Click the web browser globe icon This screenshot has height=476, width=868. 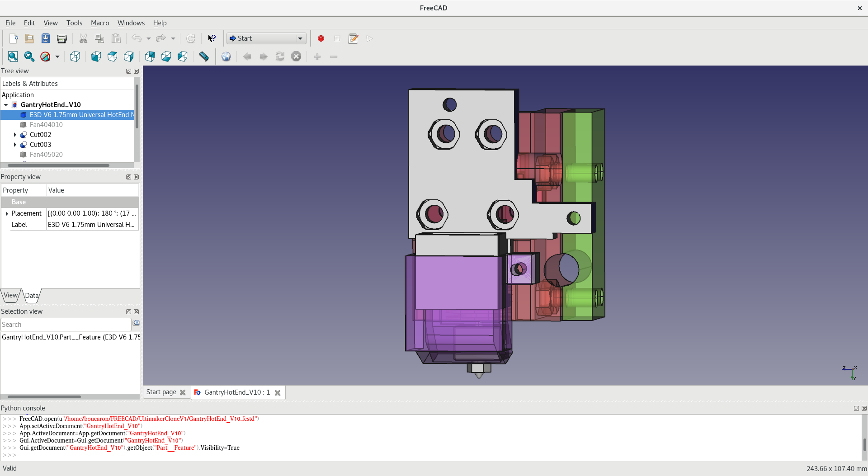pos(226,57)
